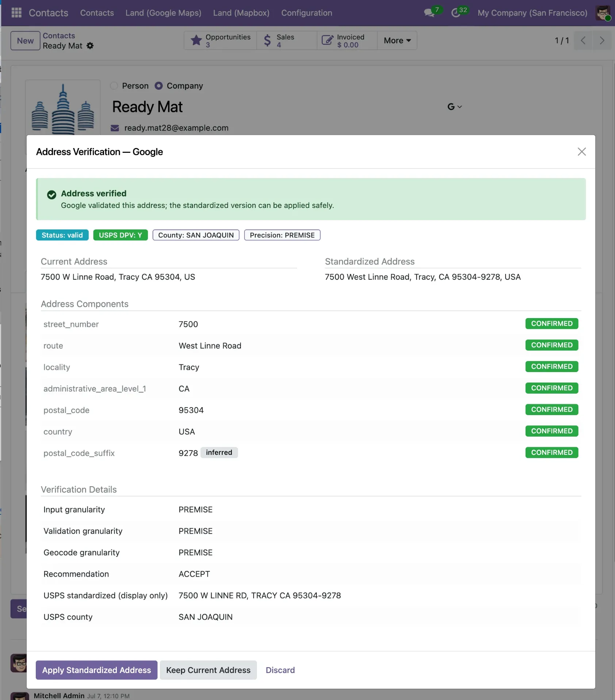Open the Invoiced $ 0.00 stat button
The height and width of the screenshot is (700, 615).
click(347, 40)
